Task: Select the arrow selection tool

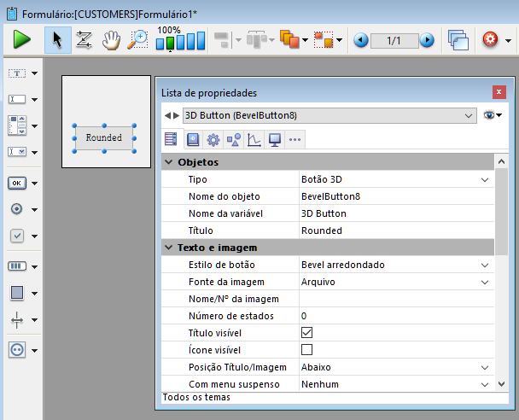Action: [x=57, y=39]
